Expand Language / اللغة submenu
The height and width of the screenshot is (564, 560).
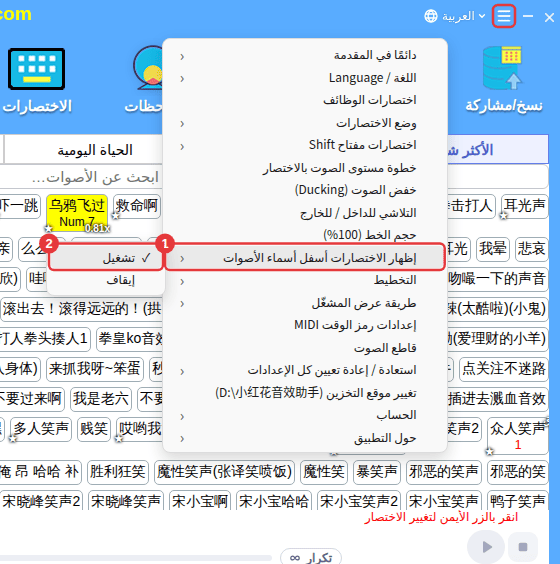click(x=305, y=78)
